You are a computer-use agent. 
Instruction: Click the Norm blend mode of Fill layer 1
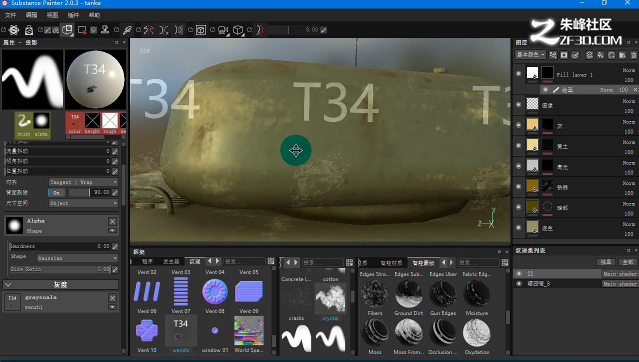(628, 70)
